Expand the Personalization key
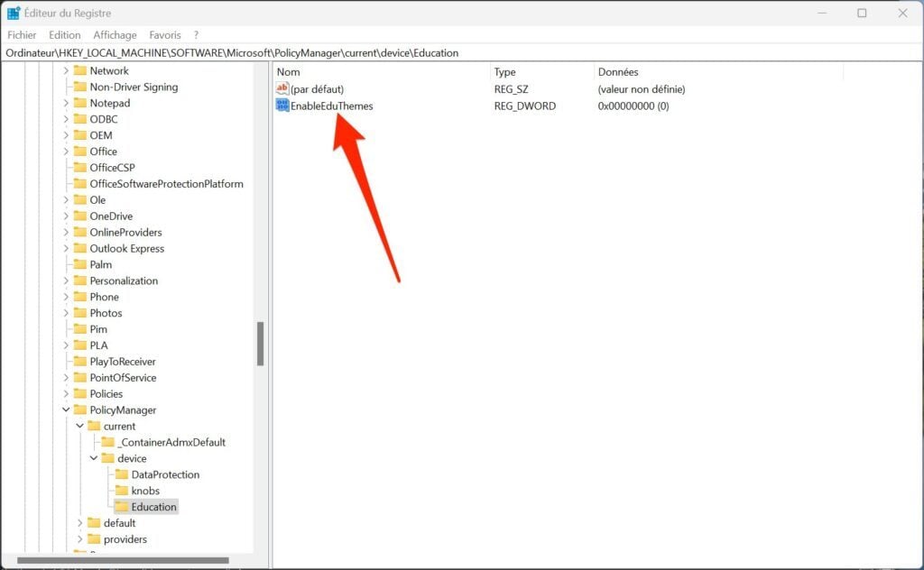 pyautogui.click(x=66, y=280)
